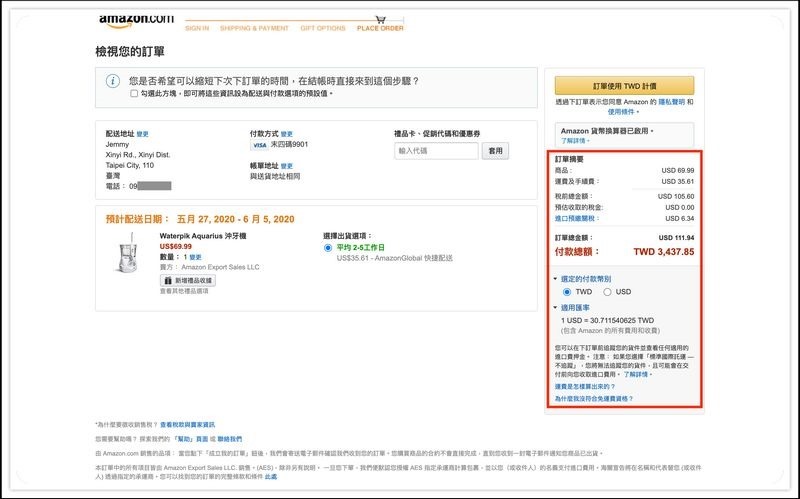Image resolution: width=800 pixels, height=499 pixels.
Task: Click the VISA card logo
Action: coord(260,145)
